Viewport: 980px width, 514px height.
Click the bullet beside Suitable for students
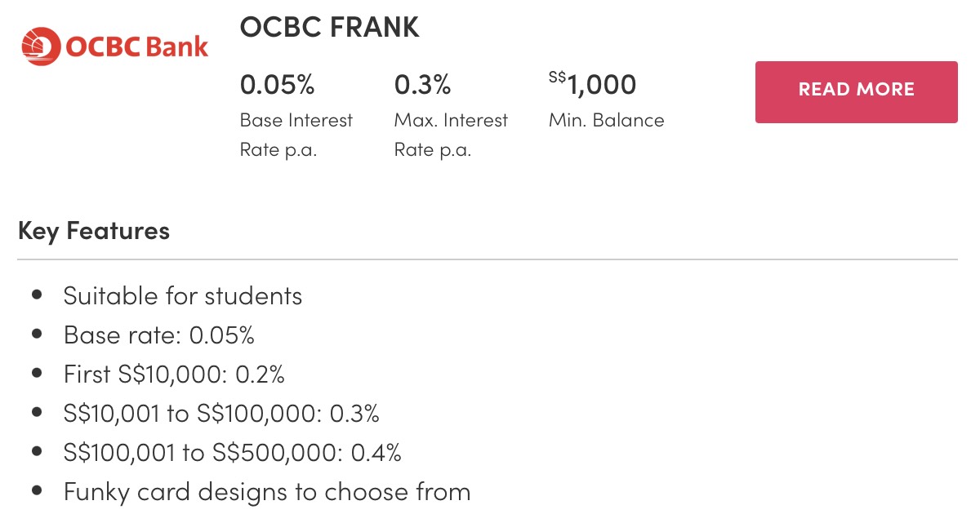pos(37,295)
